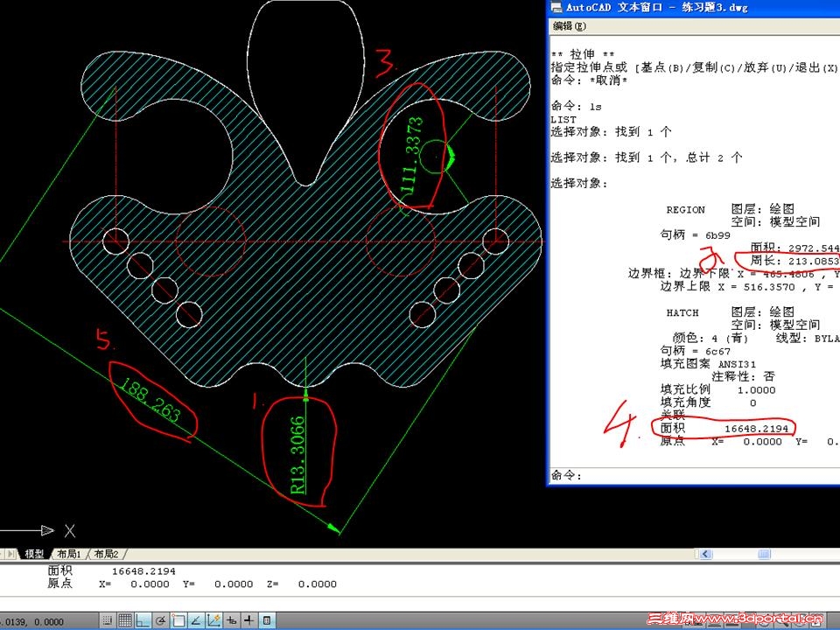Switch to the 布局1 layout tab

(68, 554)
